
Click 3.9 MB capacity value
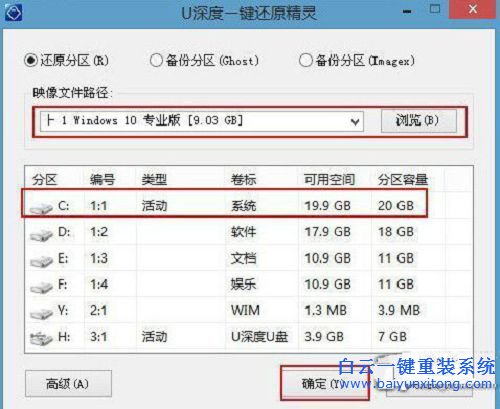click(x=399, y=311)
